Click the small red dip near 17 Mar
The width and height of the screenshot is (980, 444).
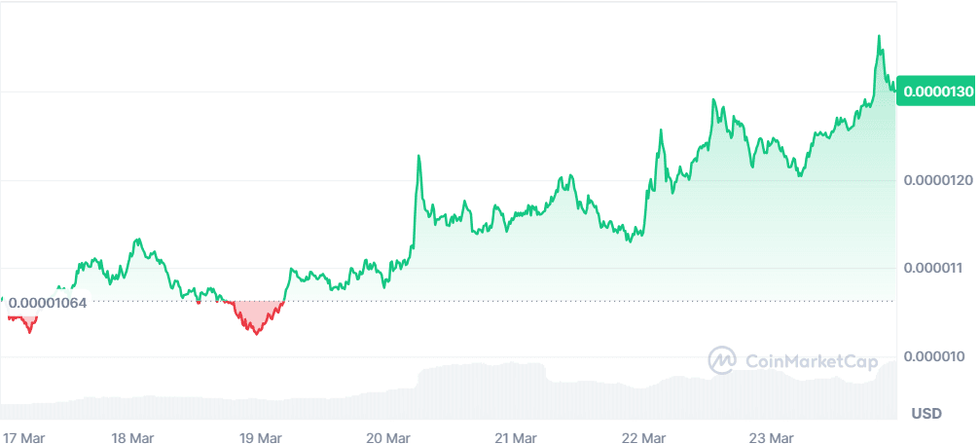[x=26, y=320]
